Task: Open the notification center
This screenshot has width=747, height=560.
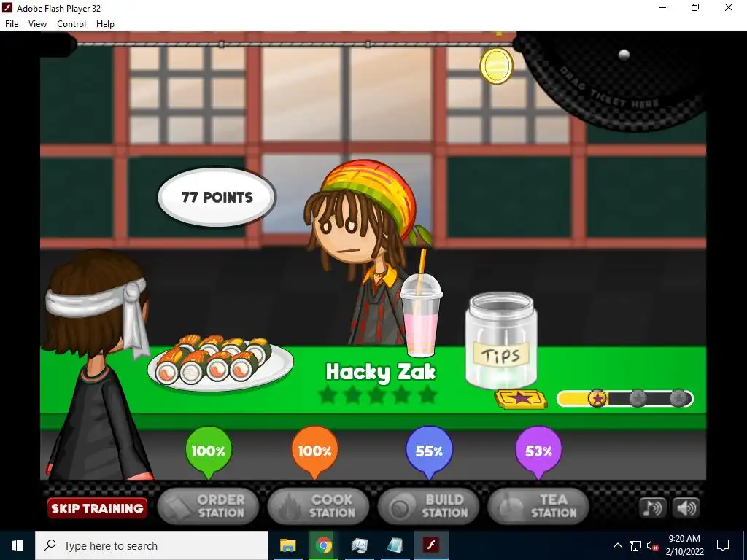Action: (x=723, y=545)
